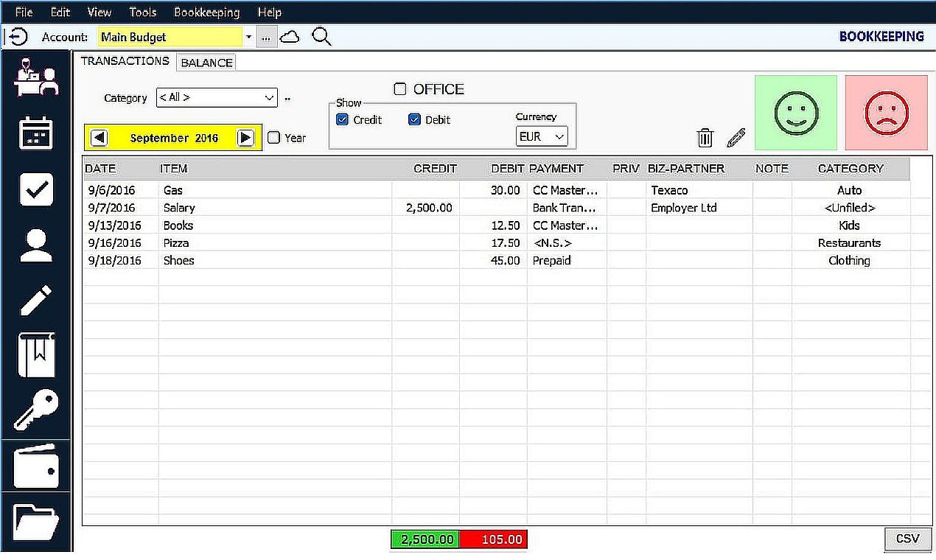Select the Shoes transaction row

click(497, 260)
